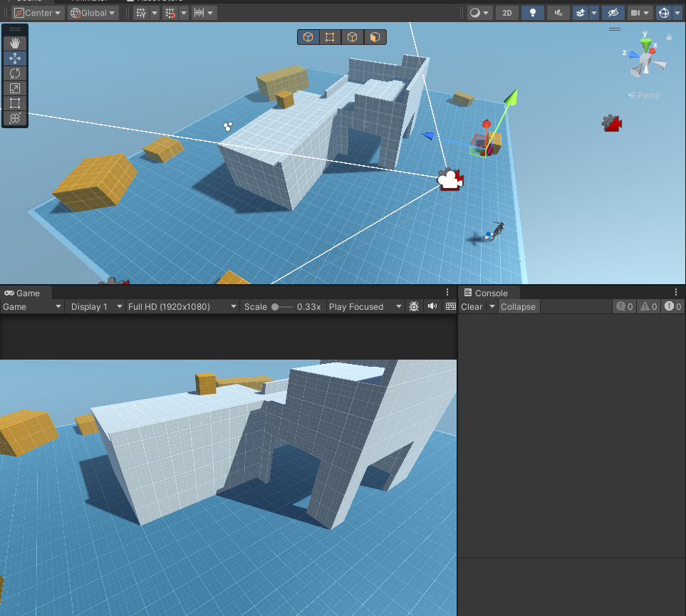Click the white camera gizmo in scene
Screen dimensions: 686x616
pos(450,179)
